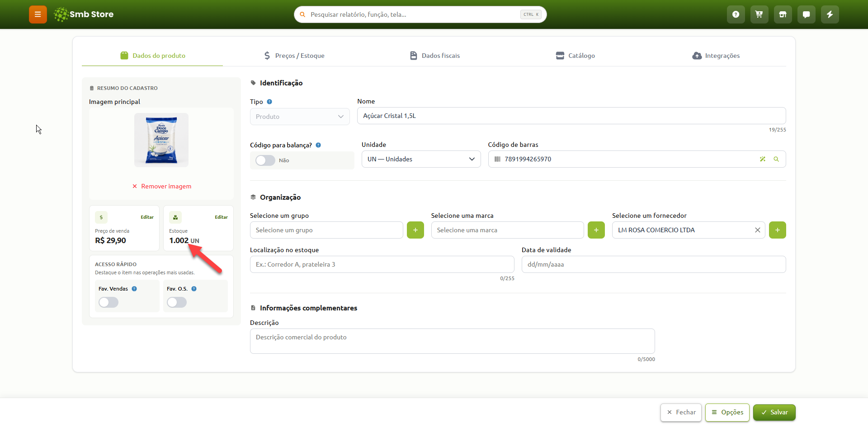Viewport: 868px width, 427px height.
Task: Click Editar on Estoque card
Action: pos(221,217)
